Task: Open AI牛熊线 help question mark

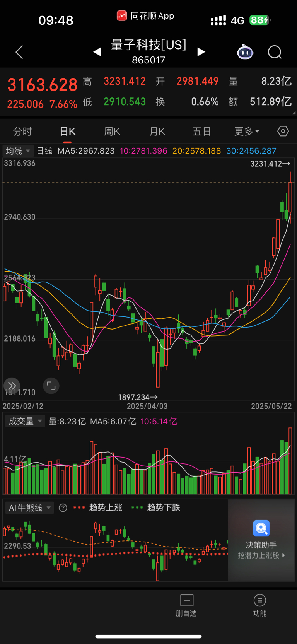Action: 63,508
